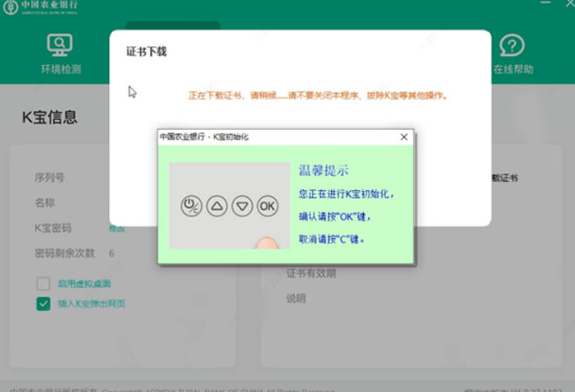Click the 启用虚拟桌面 label link
This screenshot has width=575, height=392.
click(x=84, y=284)
